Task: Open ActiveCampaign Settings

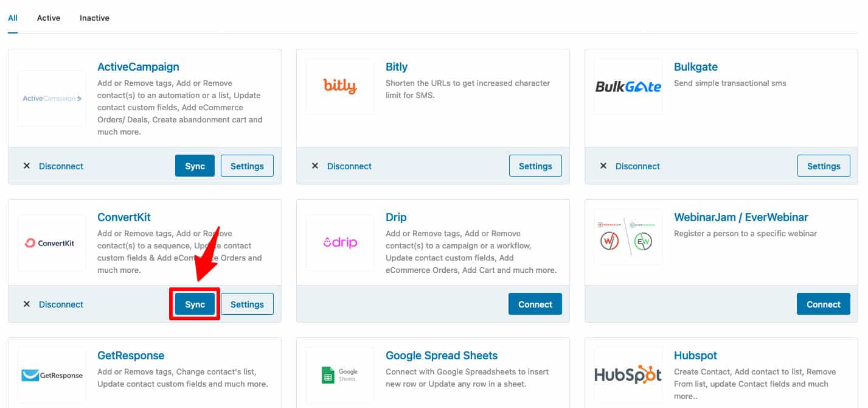Action: click(247, 165)
